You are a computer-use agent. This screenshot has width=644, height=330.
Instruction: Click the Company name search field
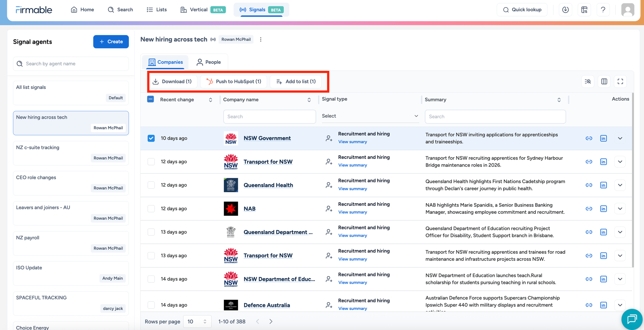(x=269, y=116)
